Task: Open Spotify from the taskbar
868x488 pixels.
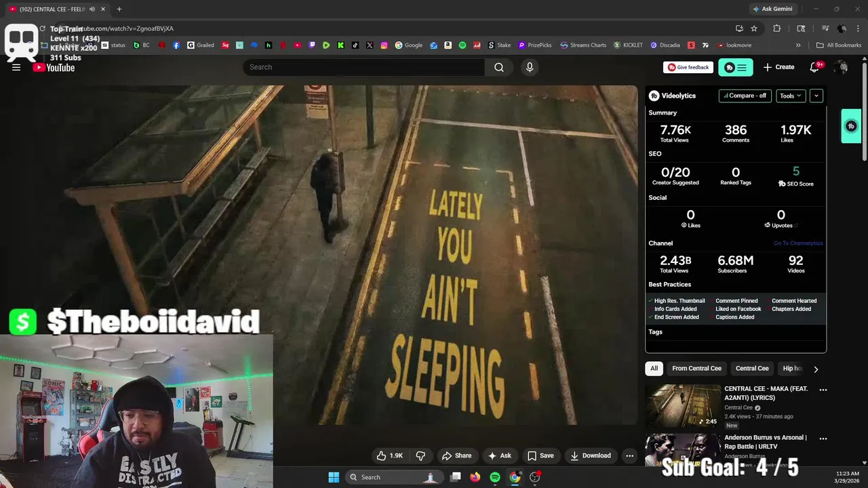Action: [x=495, y=477]
